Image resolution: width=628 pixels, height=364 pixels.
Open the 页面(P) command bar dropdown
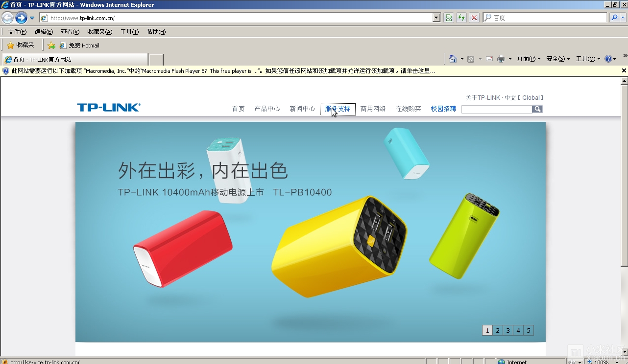529,59
